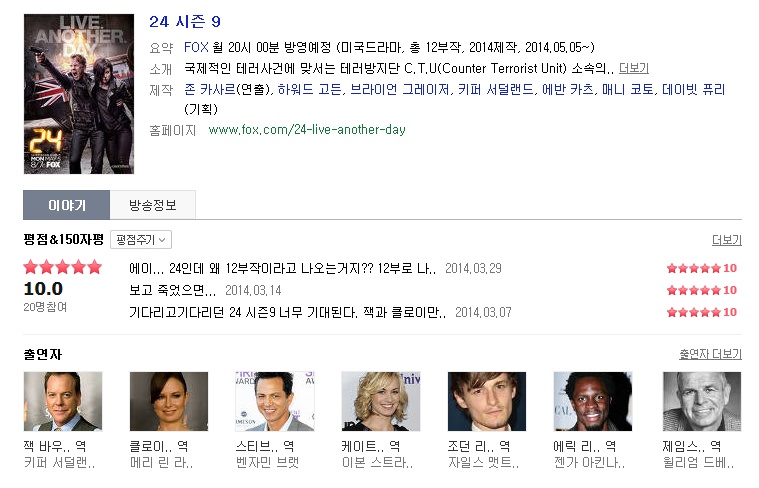The height and width of the screenshot is (488, 759).
Task: Switch to the 방송정보 tab
Action: pyautogui.click(x=152, y=205)
